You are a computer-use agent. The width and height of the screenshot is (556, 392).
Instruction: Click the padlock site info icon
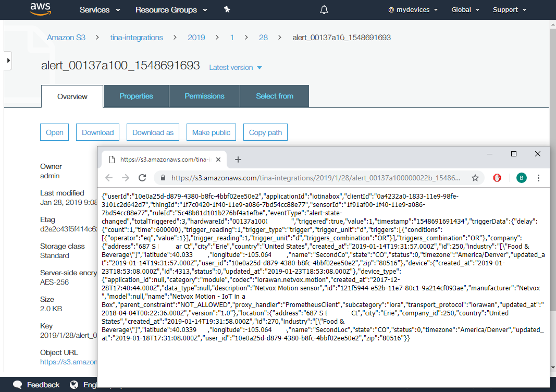163,178
